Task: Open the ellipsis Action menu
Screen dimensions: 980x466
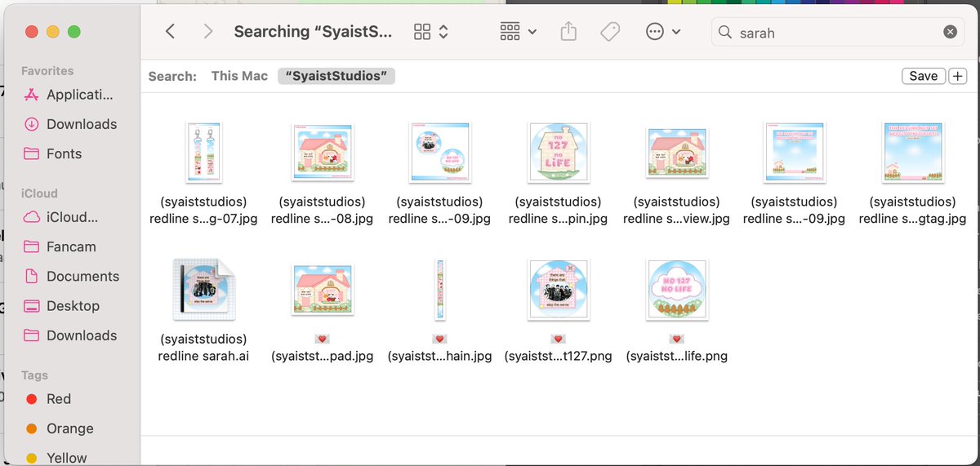Action: coord(662,32)
